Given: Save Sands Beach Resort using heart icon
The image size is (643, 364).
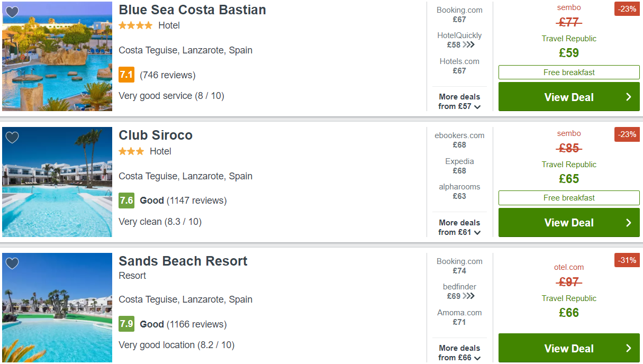Looking at the screenshot, I should tap(12, 263).
